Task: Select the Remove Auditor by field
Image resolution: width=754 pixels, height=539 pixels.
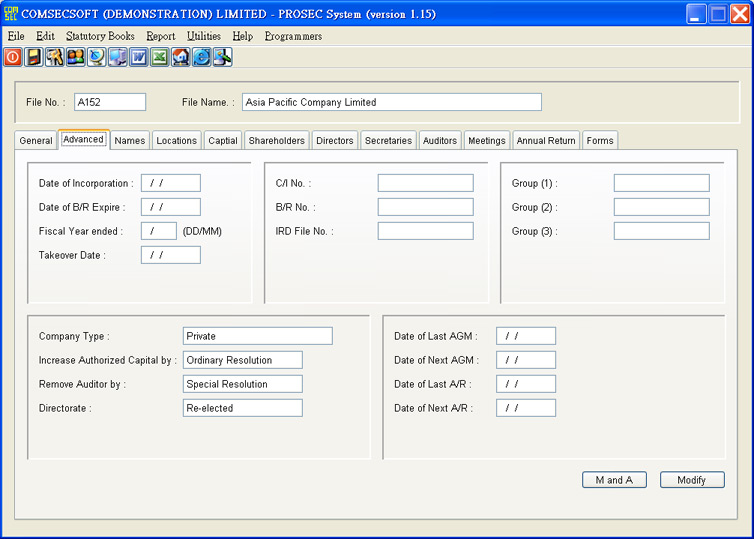Action: (242, 384)
